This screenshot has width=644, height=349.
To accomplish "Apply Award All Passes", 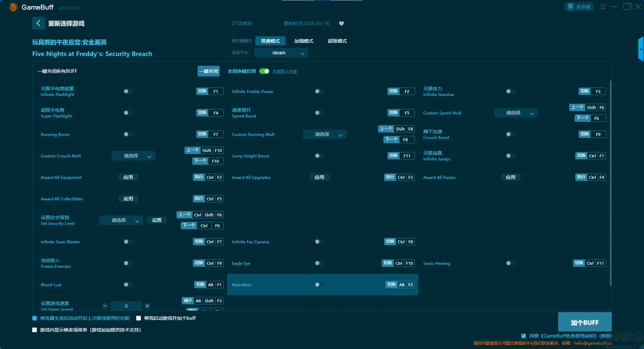I will tap(511, 177).
